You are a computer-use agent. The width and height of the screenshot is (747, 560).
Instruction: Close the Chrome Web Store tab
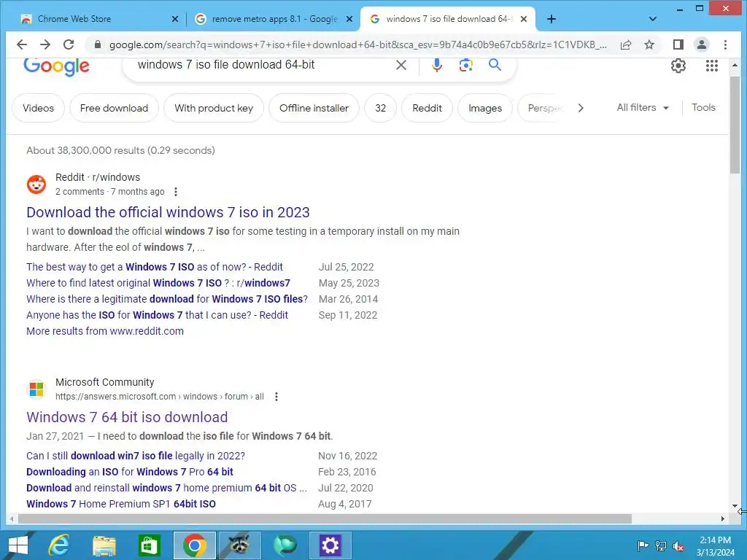[175, 19]
